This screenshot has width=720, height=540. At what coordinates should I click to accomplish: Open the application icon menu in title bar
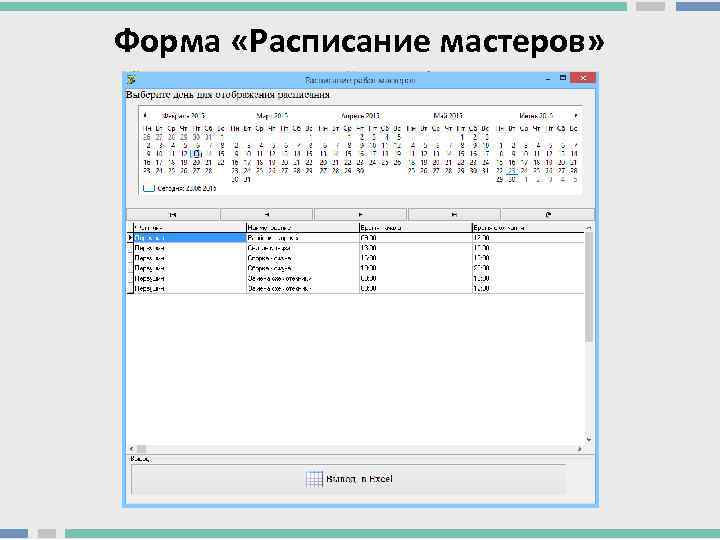click(x=131, y=79)
